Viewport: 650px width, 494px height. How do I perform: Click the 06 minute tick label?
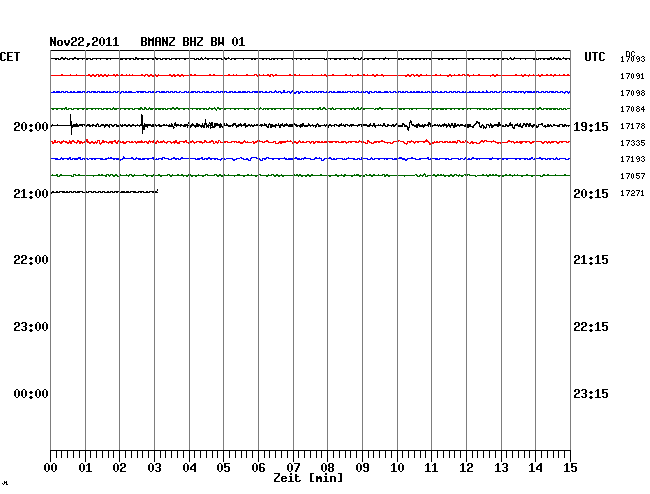(258, 468)
